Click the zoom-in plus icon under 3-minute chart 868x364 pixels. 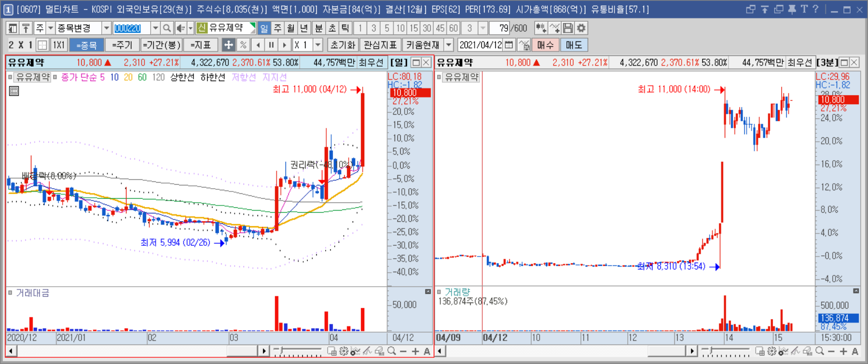[843, 351]
